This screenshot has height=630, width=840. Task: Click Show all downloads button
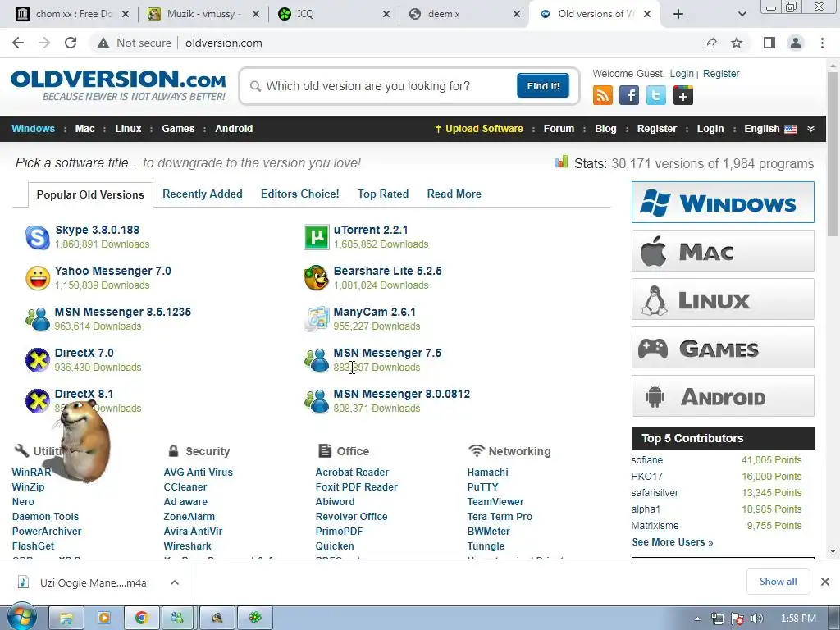(778, 582)
